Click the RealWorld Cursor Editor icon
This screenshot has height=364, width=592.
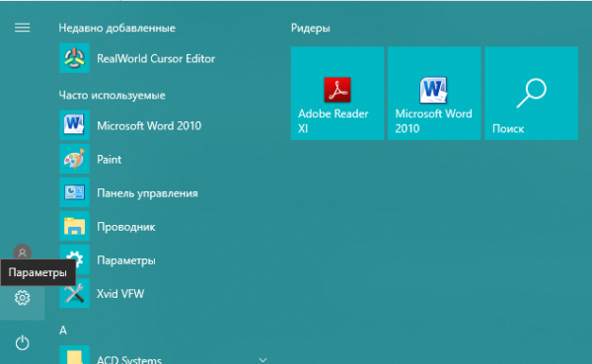pos(74,58)
